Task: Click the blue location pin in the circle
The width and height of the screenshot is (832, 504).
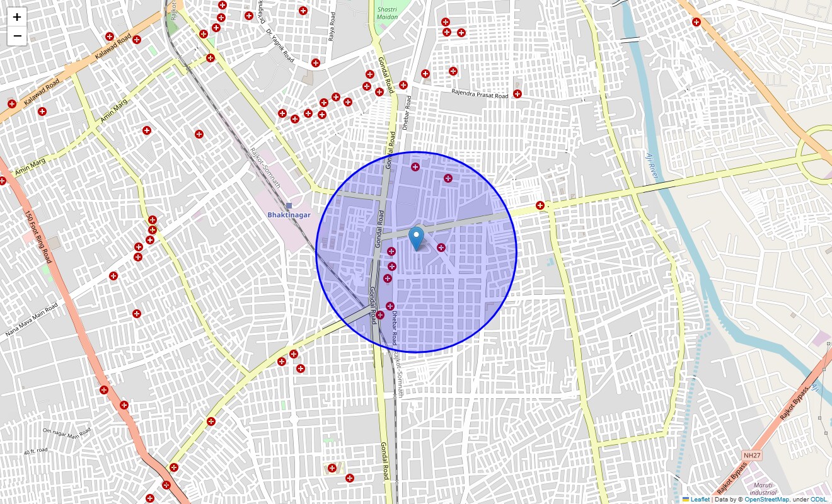Action: pos(415,238)
